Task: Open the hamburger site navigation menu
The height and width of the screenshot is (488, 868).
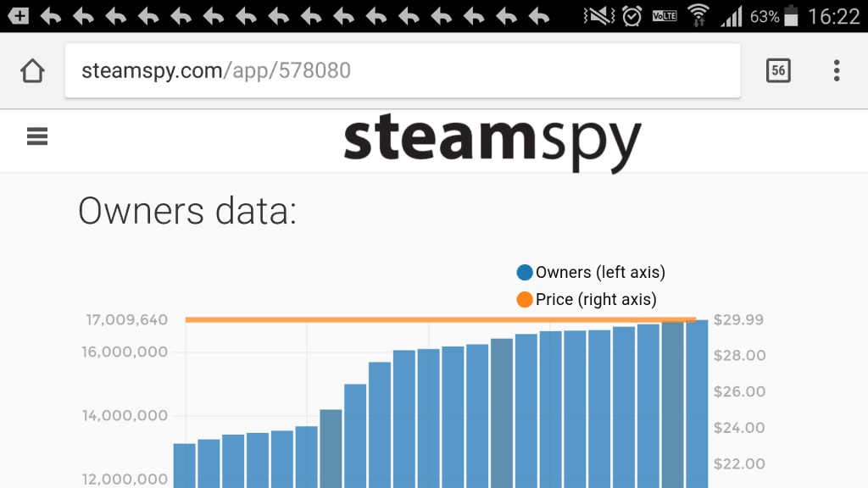Action: click(x=37, y=136)
